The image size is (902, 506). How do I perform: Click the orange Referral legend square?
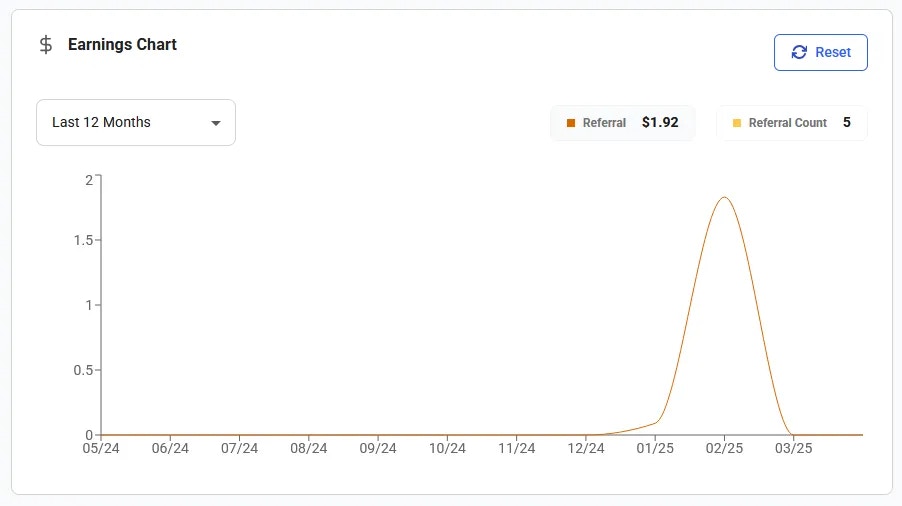[571, 123]
